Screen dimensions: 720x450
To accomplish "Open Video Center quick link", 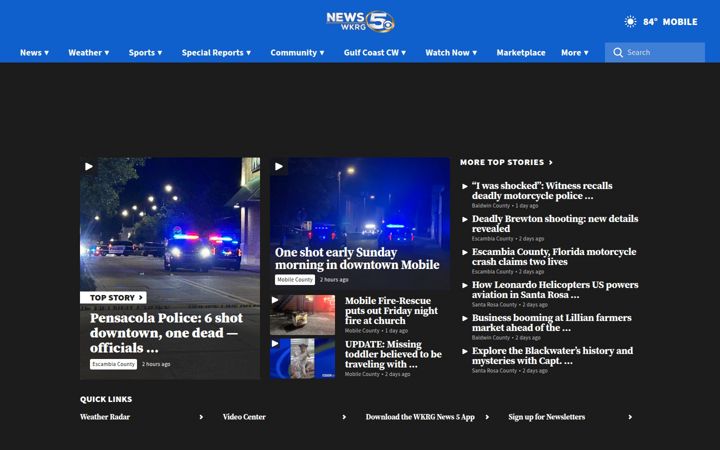I will point(244,417).
